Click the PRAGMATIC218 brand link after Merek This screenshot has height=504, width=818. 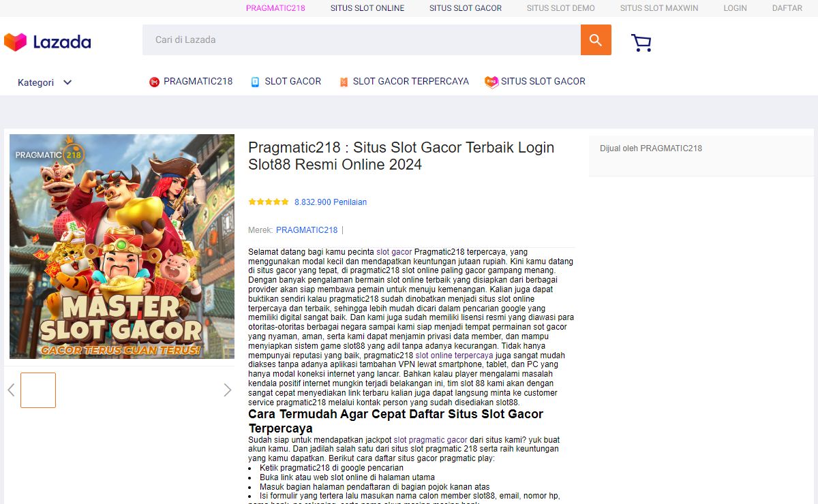click(307, 230)
